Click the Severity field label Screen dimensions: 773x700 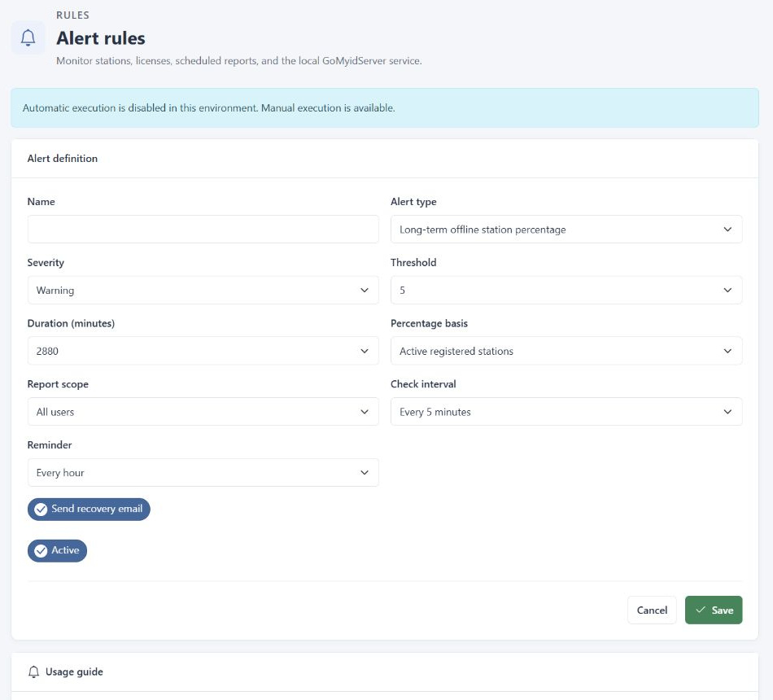pyautogui.click(x=46, y=262)
